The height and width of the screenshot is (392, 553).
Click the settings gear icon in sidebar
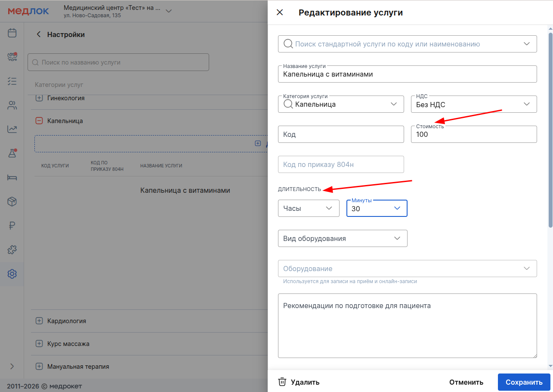pos(12,274)
